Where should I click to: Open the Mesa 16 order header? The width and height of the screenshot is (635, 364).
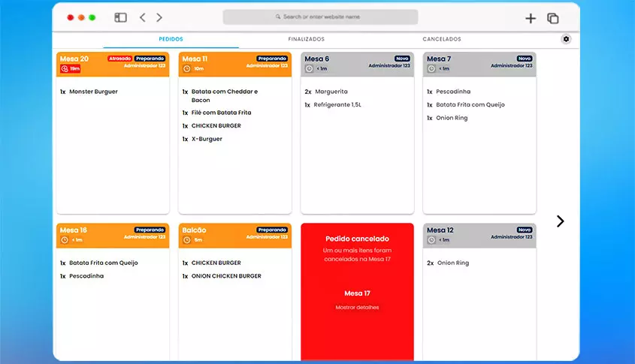(113, 236)
